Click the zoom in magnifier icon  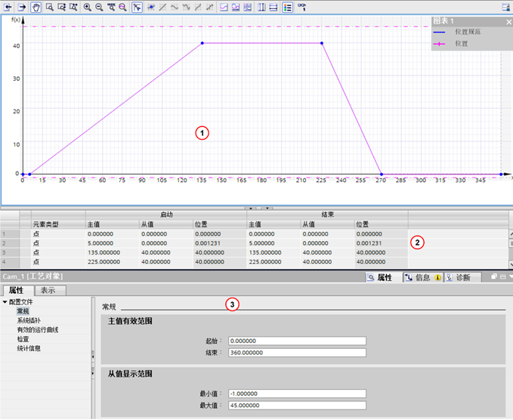[x=87, y=7]
